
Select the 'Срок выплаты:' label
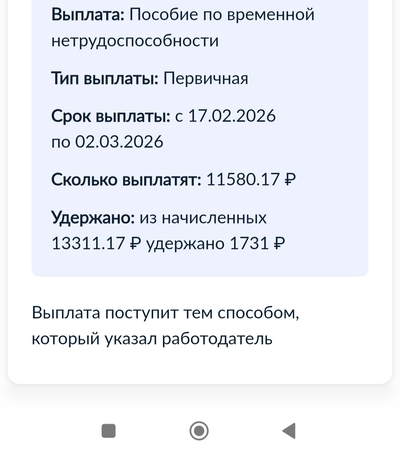111,116
